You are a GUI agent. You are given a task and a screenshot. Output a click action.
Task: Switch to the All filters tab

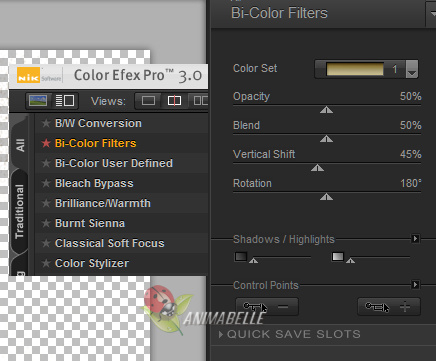(20, 145)
